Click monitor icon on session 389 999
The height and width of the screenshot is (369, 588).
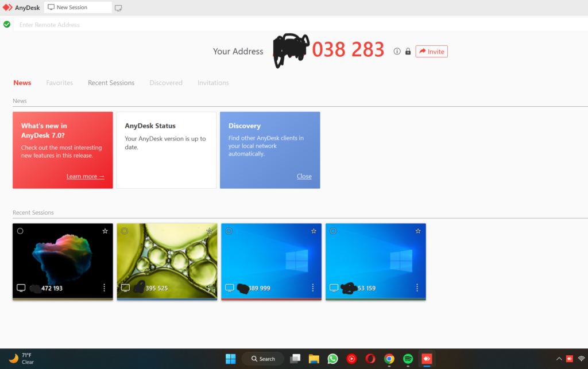click(x=230, y=288)
